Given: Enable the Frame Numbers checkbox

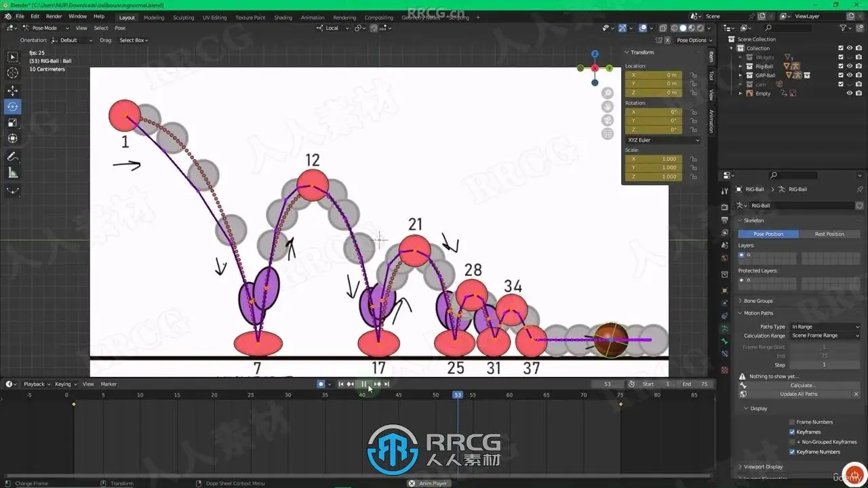Looking at the screenshot, I should (792, 422).
